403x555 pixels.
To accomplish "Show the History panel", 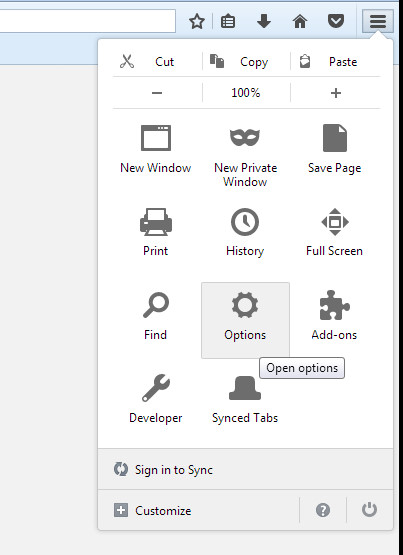I will (245, 232).
